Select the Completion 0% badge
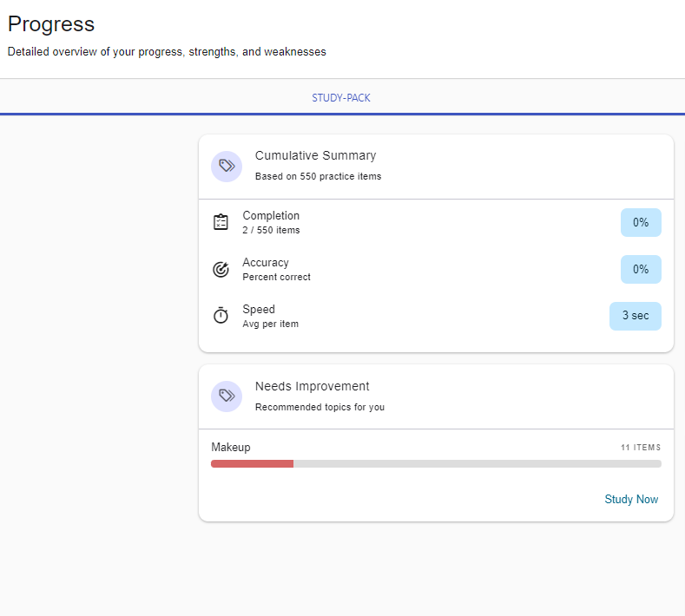This screenshot has height=616, width=685. point(641,222)
